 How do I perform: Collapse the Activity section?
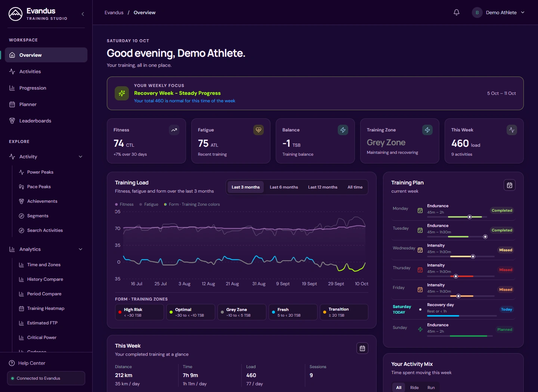(x=46, y=157)
